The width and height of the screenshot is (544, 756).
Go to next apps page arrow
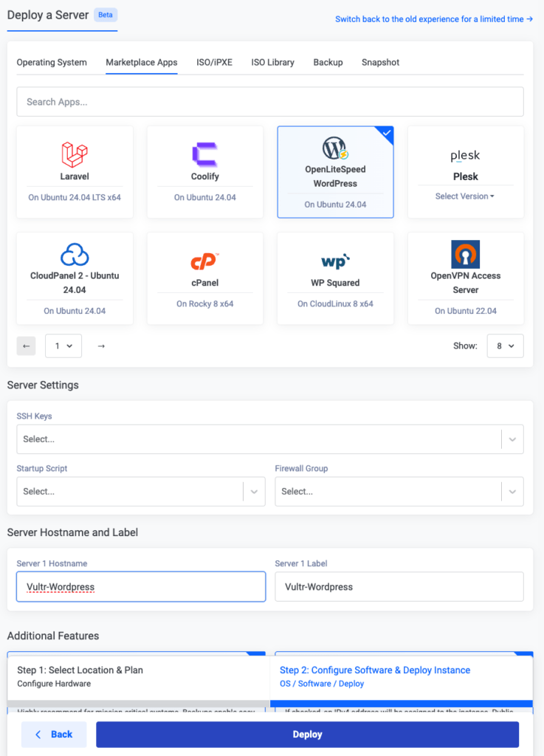pyautogui.click(x=101, y=346)
